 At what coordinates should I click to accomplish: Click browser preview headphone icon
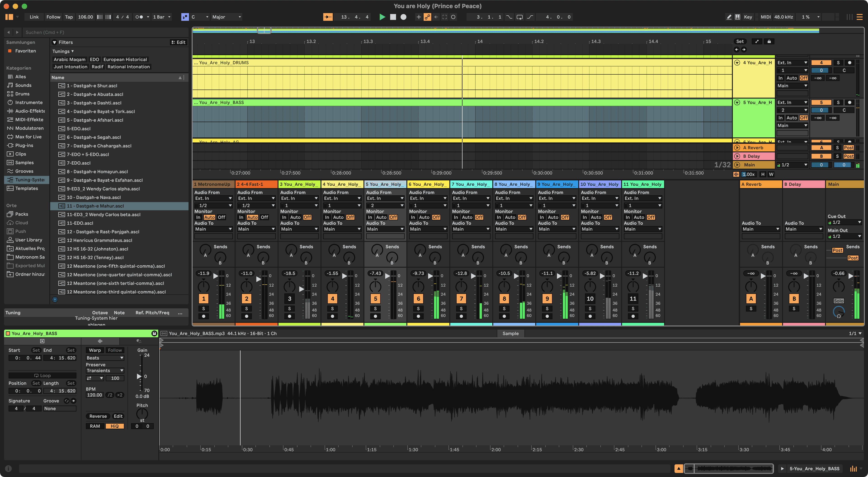pos(55,299)
